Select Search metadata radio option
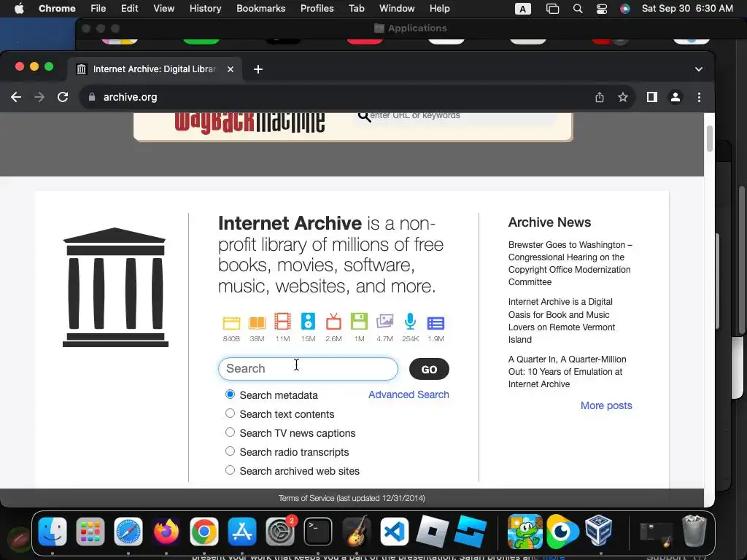This screenshot has height=560, width=747. pos(230,394)
